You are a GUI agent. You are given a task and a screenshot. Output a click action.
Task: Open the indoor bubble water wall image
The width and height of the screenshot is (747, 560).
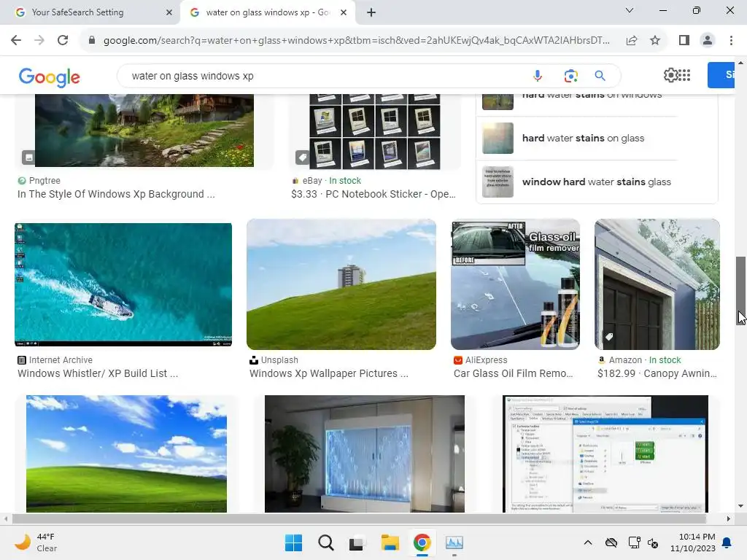click(365, 454)
